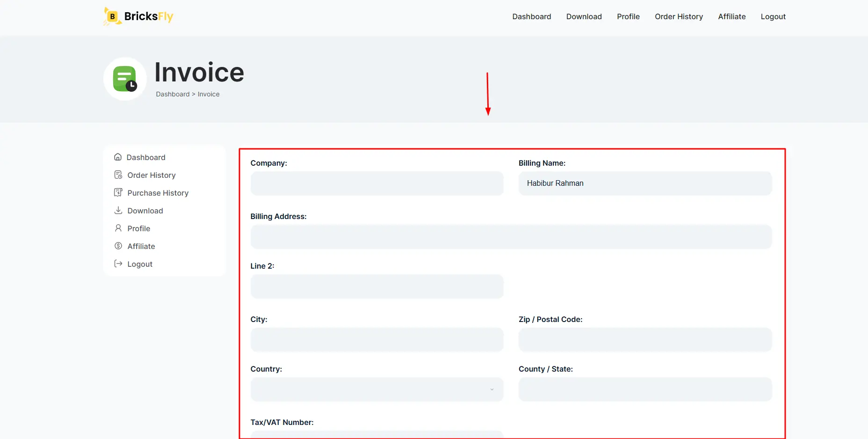
Task: Click the Invoice page heading
Action: pos(199,72)
